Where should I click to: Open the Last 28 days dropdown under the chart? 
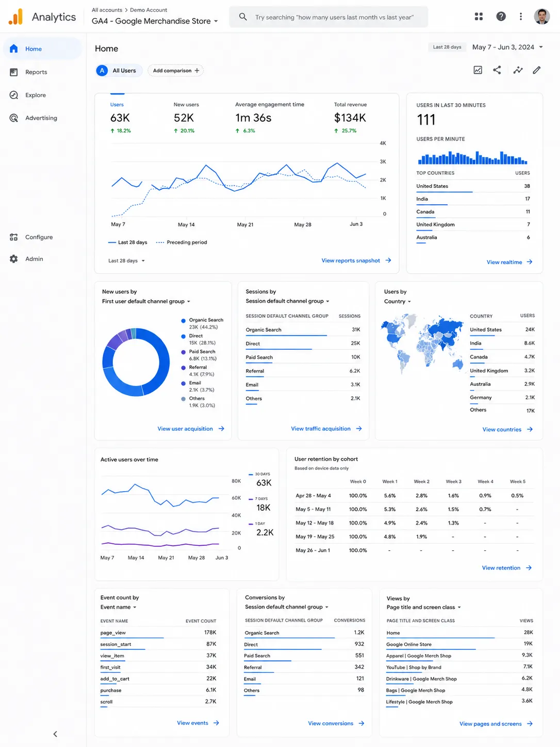coord(126,261)
